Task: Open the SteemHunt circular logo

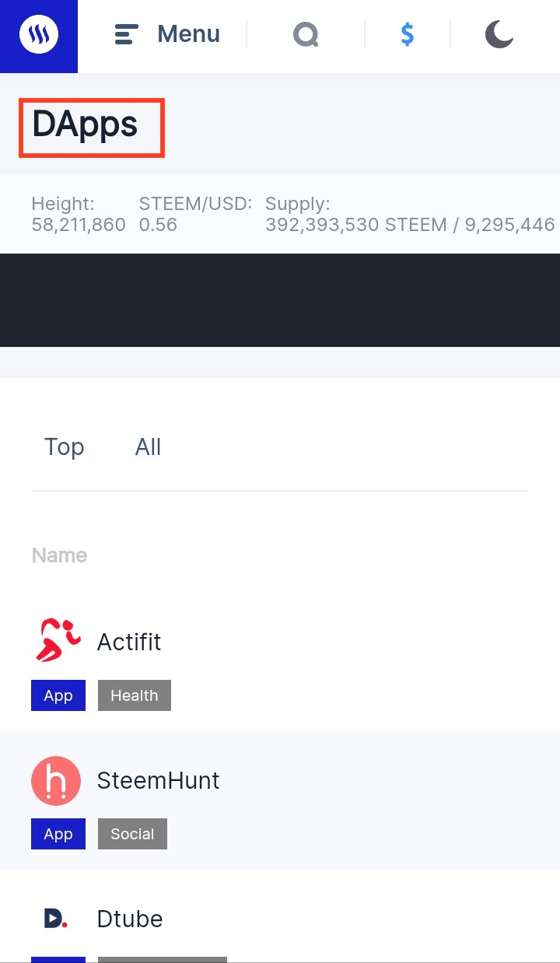Action: pos(56,780)
